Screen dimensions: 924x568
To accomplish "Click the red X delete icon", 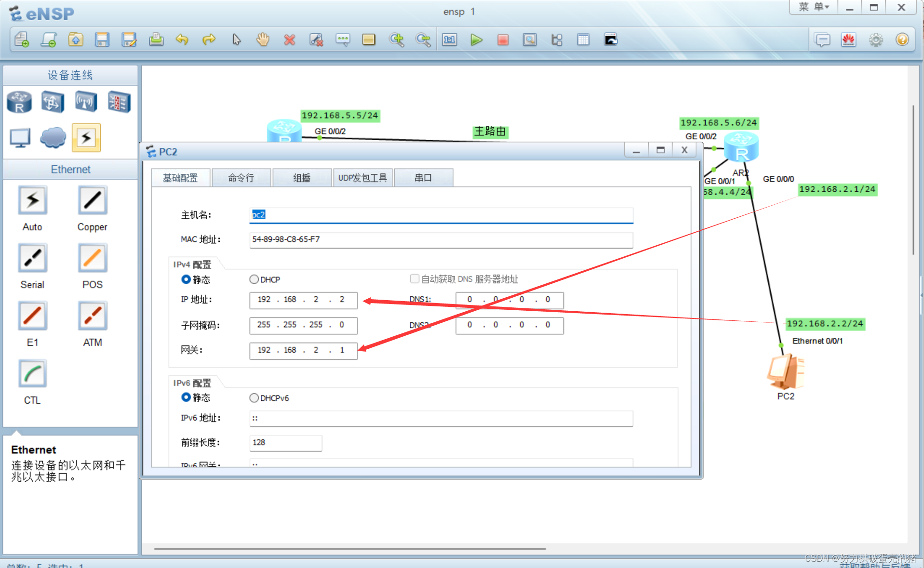I will point(289,40).
